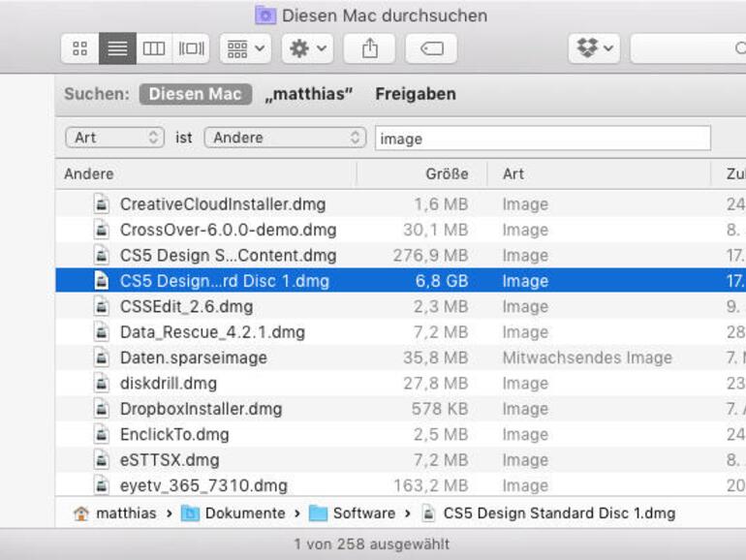Click 'Dokumente' folder in path bar

pyautogui.click(x=233, y=513)
